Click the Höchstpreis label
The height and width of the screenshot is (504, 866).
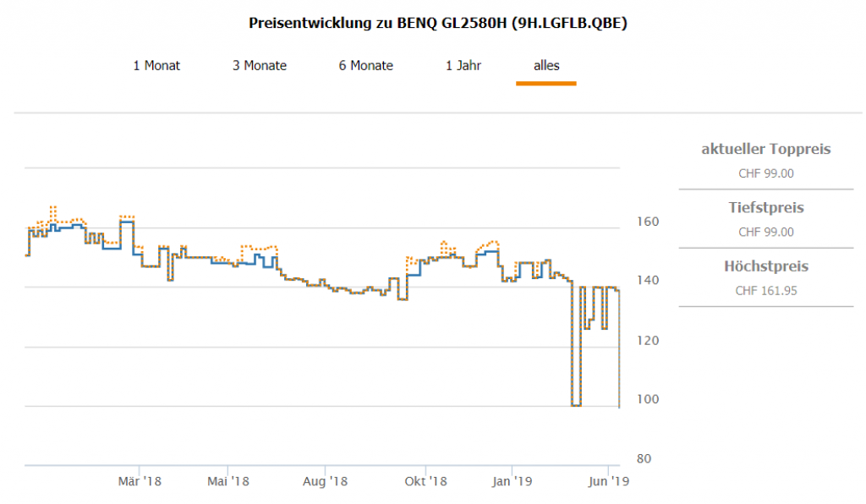[765, 266]
